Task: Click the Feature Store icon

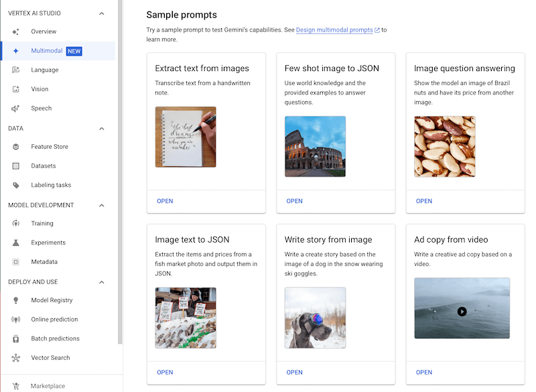Action: pyautogui.click(x=16, y=147)
